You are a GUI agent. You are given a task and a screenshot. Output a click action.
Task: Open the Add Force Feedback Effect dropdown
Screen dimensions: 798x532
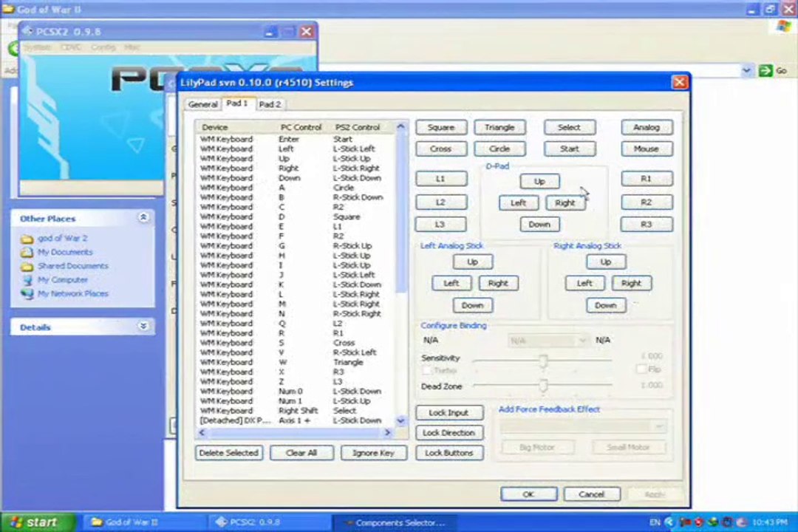coord(583,426)
